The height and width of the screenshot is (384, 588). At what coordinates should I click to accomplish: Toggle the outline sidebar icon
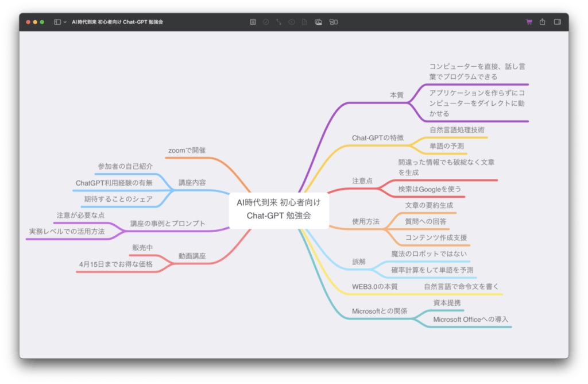(x=57, y=22)
